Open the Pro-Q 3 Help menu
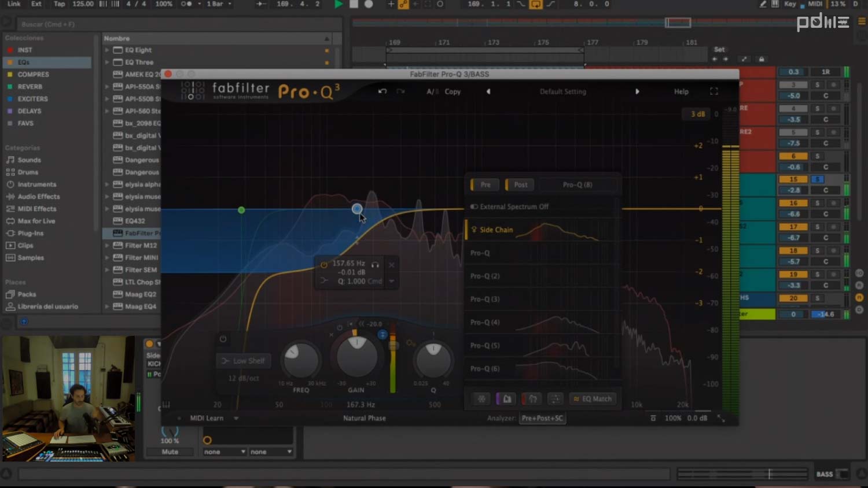This screenshot has height=488, width=868. click(x=681, y=91)
